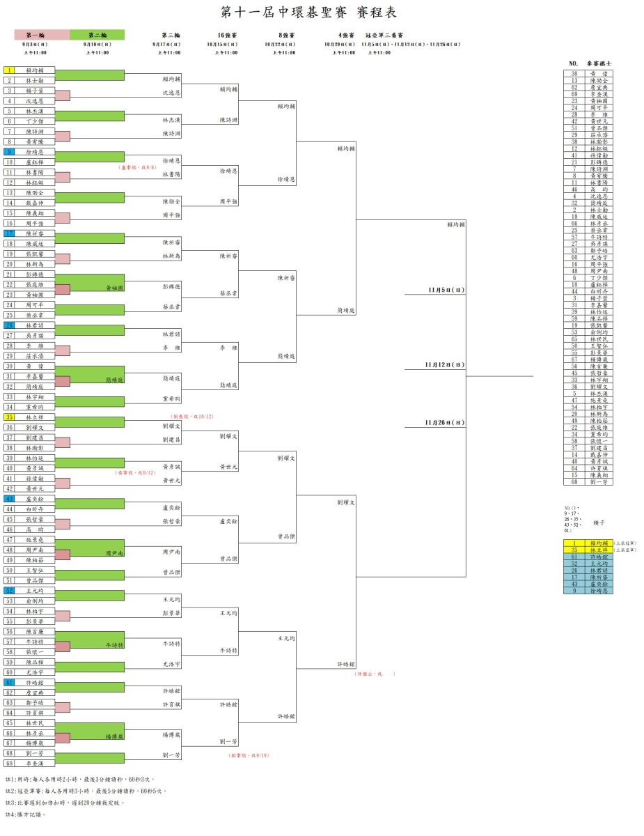Select the date 9月17日 under 第三輪

coord(166,44)
